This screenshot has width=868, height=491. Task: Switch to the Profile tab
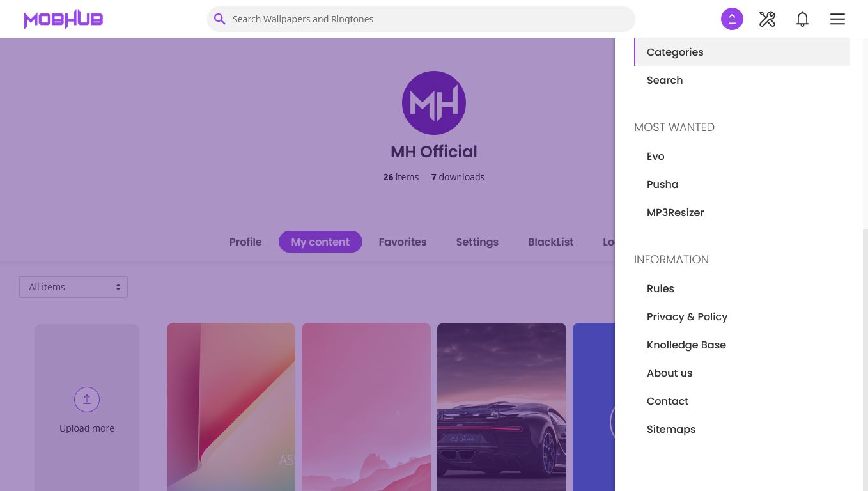(x=245, y=242)
